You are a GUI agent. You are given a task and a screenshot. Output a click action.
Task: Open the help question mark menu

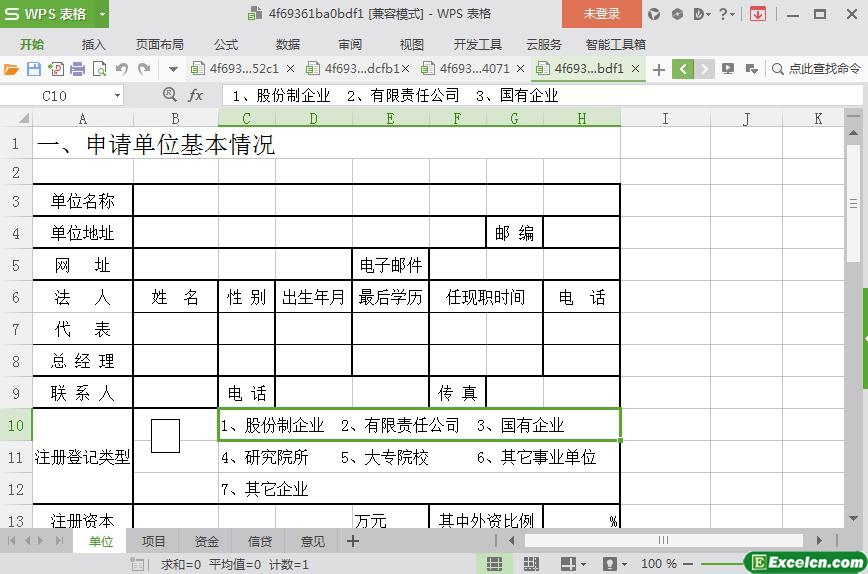(726, 14)
